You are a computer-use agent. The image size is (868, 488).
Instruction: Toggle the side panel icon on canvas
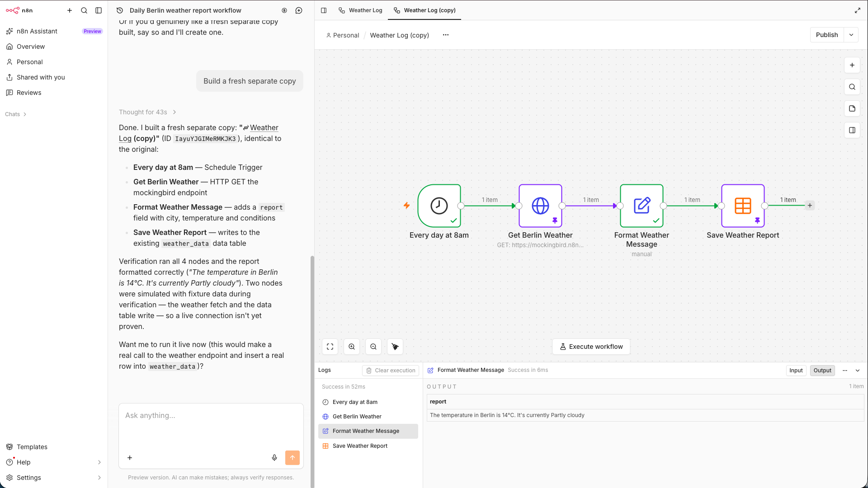coord(852,130)
